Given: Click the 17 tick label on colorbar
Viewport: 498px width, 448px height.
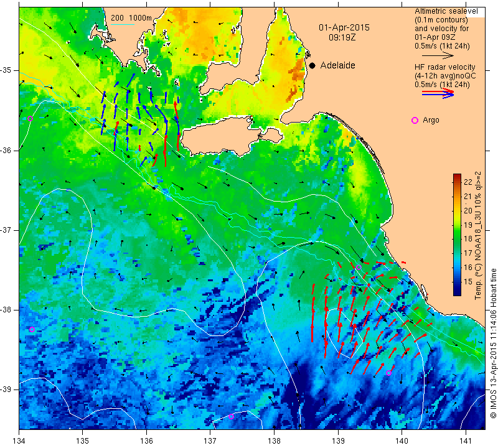Looking at the screenshot, I should click(x=468, y=253).
